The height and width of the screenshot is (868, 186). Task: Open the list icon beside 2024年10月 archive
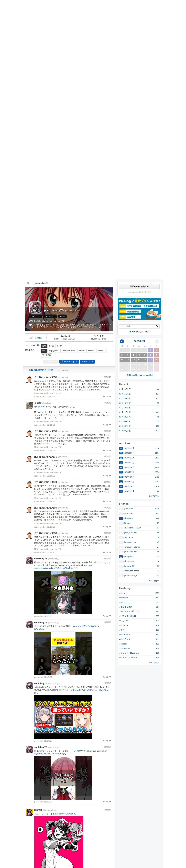[121, 467]
